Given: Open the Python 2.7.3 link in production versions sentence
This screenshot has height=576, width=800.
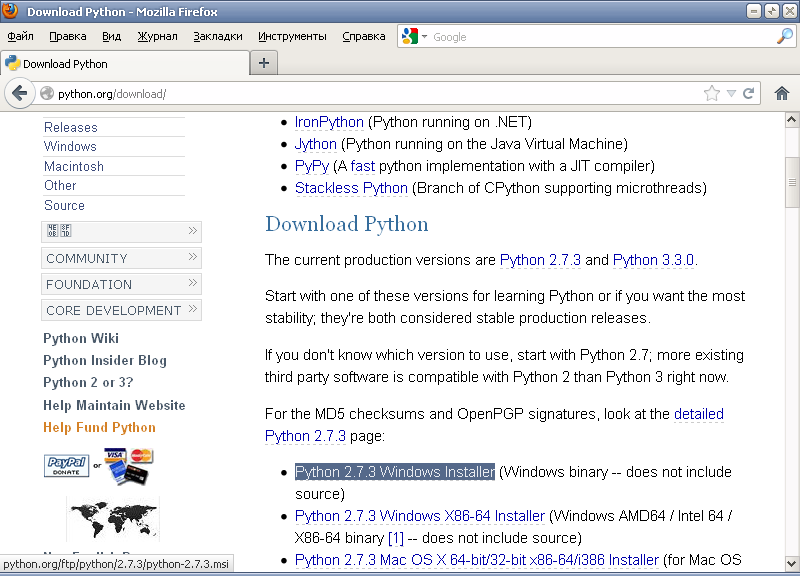Looking at the screenshot, I should click(540, 260).
